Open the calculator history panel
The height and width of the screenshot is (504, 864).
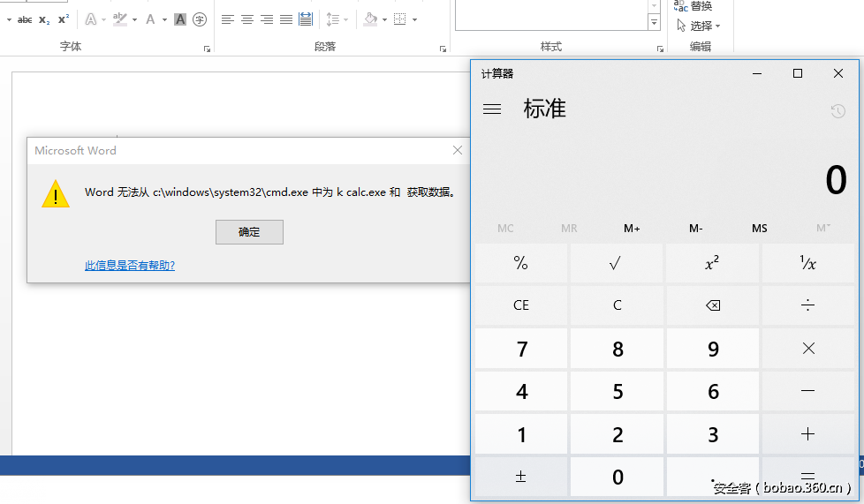[x=837, y=110]
